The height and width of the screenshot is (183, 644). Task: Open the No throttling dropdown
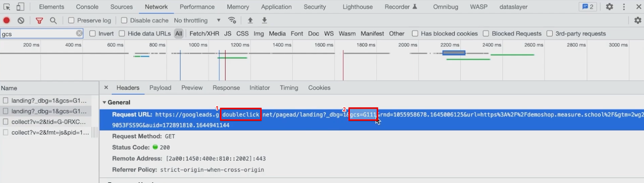[197, 21]
